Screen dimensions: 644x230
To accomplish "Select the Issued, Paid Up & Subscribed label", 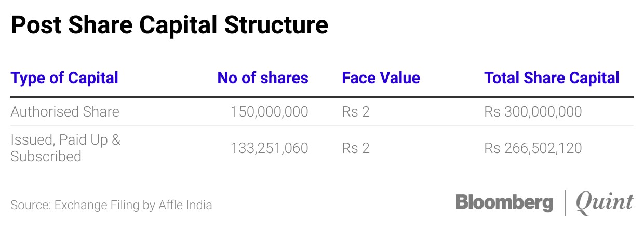I will (x=65, y=148).
